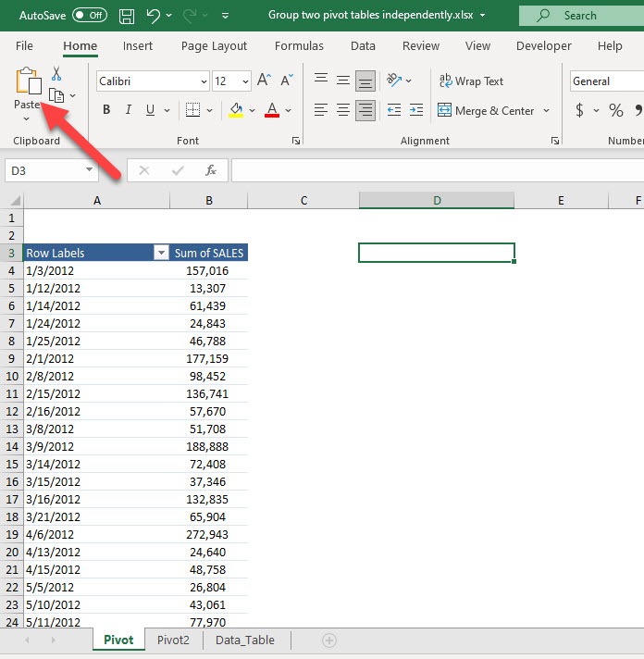The height and width of the screenshot is (659, 644).
Task: Toggle Wrap Text
Action: (471, 81)
